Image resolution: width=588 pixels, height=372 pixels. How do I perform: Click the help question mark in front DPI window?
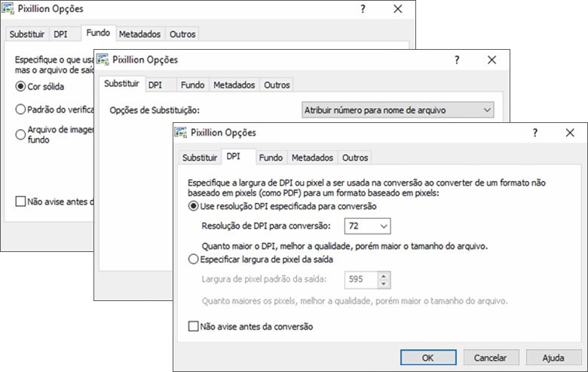click(534, 133)
